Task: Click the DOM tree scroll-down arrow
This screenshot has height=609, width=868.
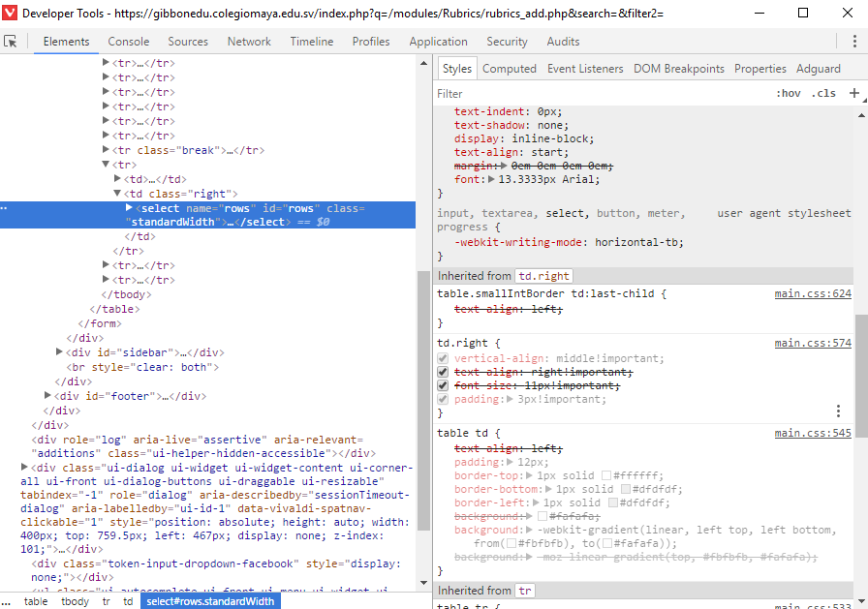Action: (x=424, y=583)
